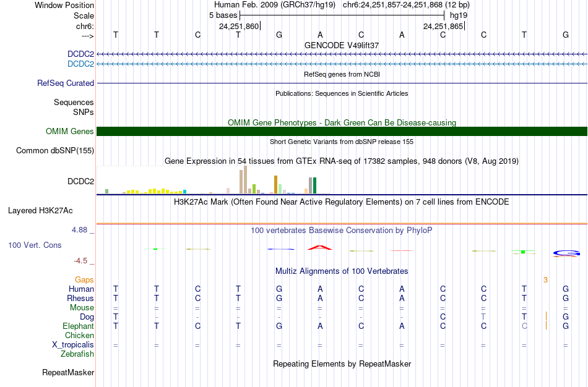588x387 pixels.
Task: Select the Elephant species row label
Action: pyautogui.click(x=79, y=326)
